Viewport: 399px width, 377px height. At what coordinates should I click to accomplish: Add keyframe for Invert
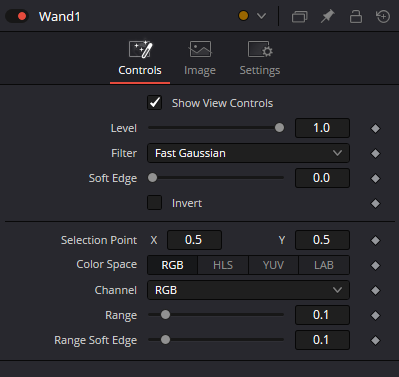(x=375, y=203)
